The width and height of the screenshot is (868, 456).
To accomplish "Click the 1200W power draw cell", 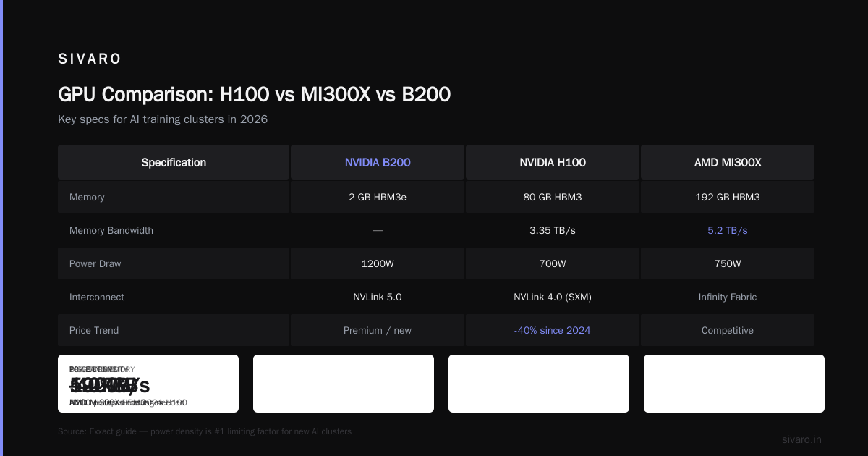I will [x=378, y=263].
